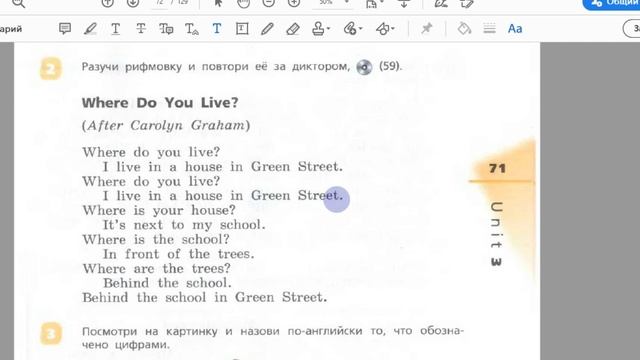Click the search magnifier icon
The height and width of the screenshot is (360, 640).
(x=19, y=3)
